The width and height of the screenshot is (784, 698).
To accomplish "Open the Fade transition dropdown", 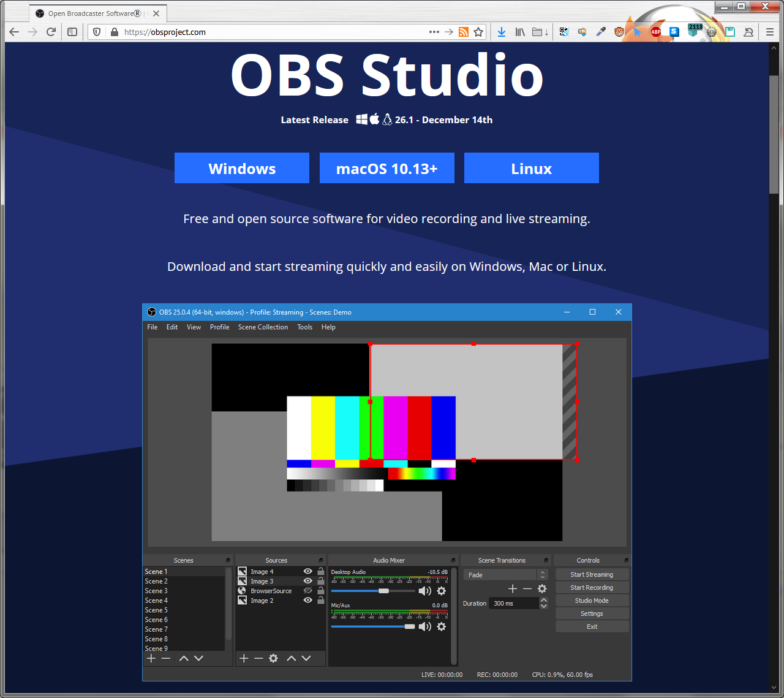I will click(506, 575).
